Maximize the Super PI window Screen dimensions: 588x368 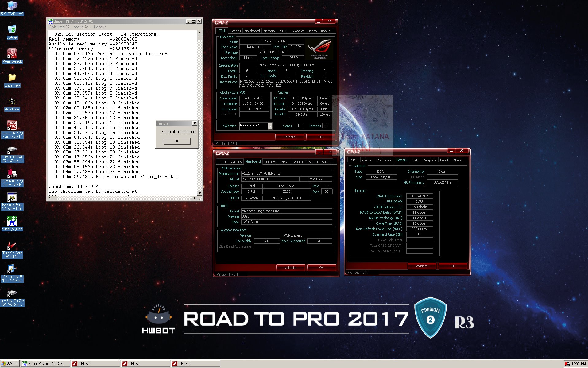pyautogui.click(x=193, y=21)
